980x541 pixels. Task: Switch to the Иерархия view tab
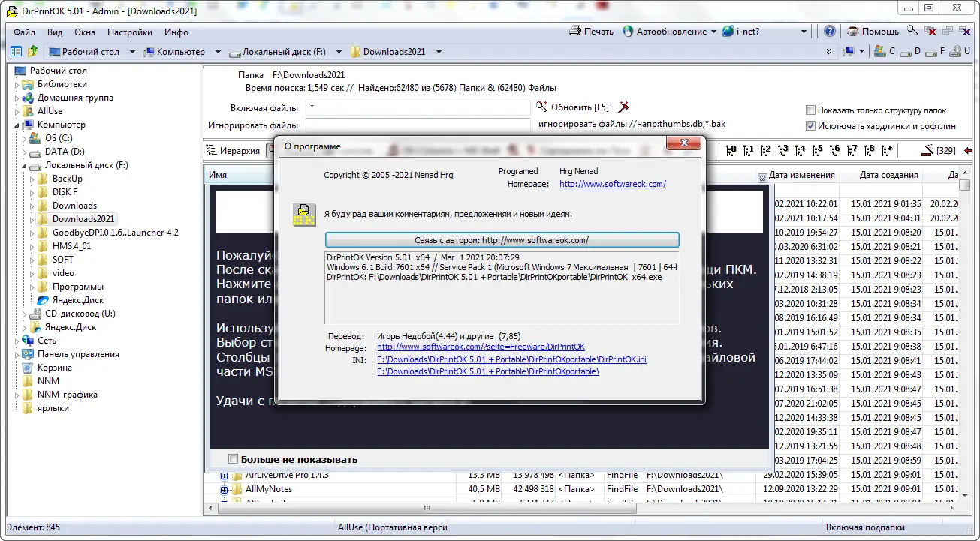coord(234,151)
